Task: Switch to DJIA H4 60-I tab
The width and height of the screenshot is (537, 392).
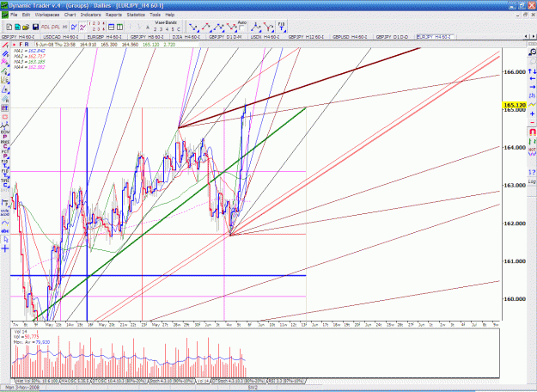Action: (186, 37)
